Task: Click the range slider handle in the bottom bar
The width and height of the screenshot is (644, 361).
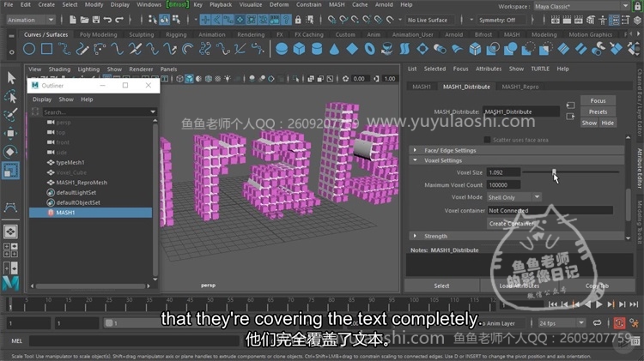Action: click(109, 323)
